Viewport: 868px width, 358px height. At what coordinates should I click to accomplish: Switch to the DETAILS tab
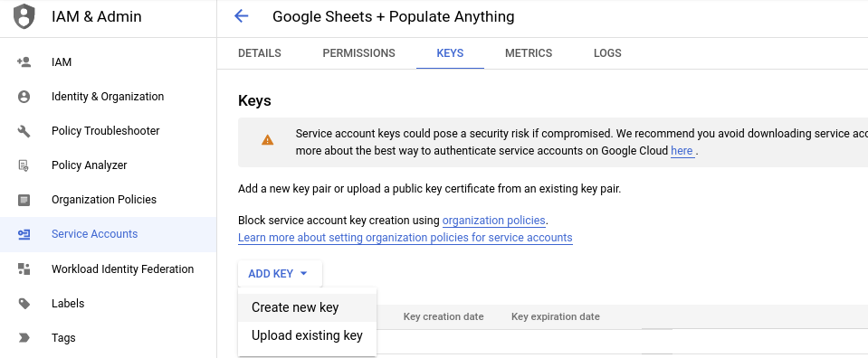click(x=260, y=53)
